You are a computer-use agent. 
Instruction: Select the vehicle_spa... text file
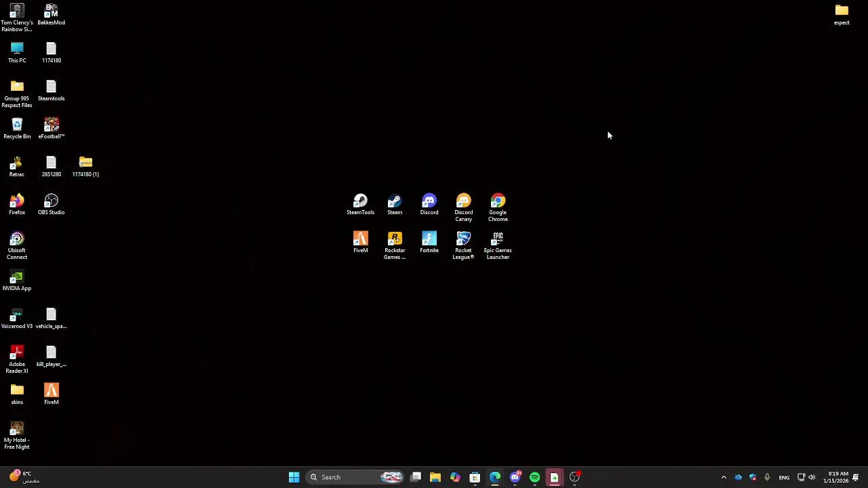(x=52, y=319)
